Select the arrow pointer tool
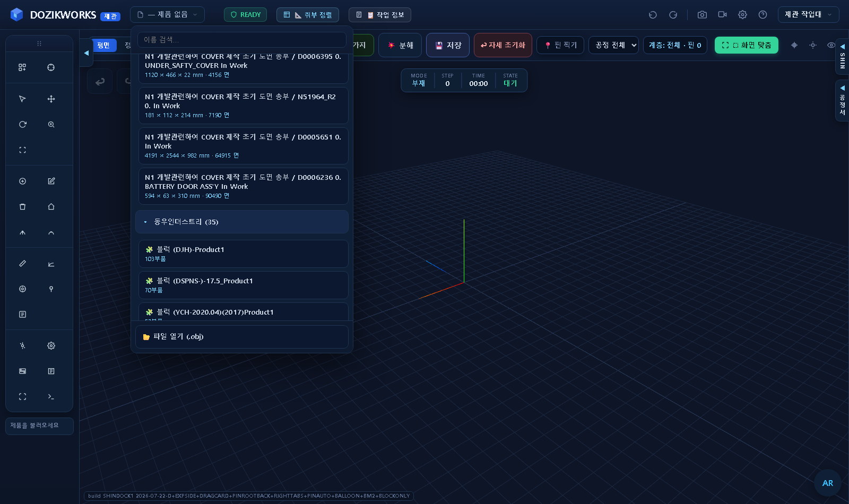This screenshot has height=504, width=849. coord(22,99)
